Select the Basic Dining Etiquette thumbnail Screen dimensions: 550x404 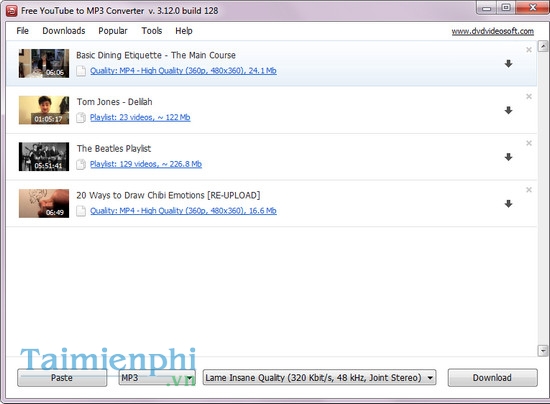click(x=44, y=63)
